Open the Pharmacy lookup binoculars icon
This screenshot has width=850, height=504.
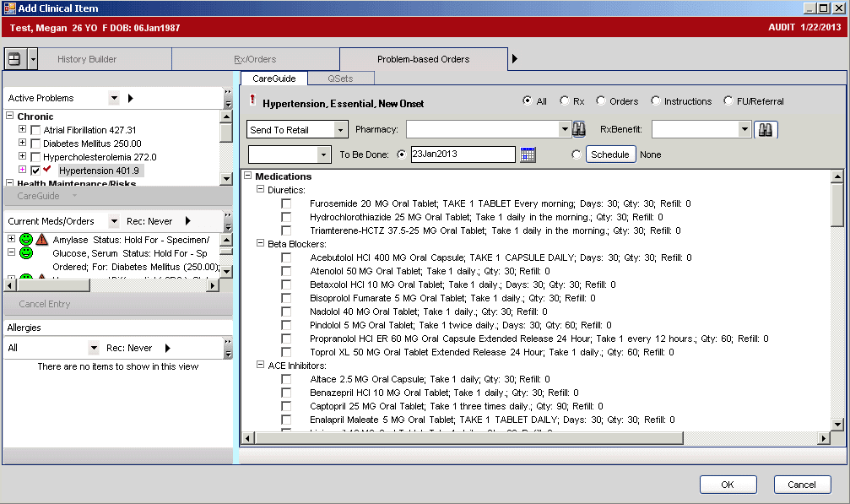click(x=580, y=129)
